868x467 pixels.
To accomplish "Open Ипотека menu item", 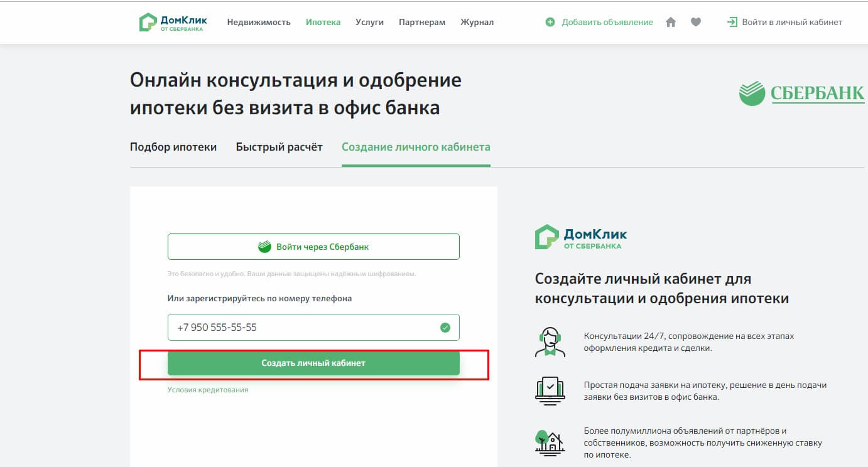I will (x=323, y=22).
